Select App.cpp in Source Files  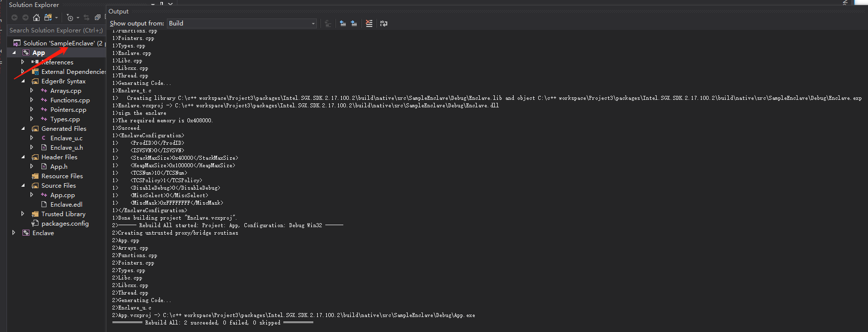tap(62, 195)
